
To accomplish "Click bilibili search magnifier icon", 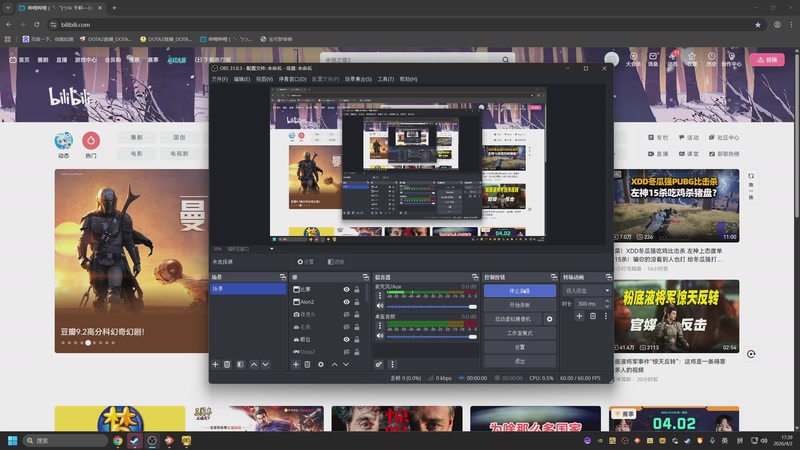I will point(505,60).
